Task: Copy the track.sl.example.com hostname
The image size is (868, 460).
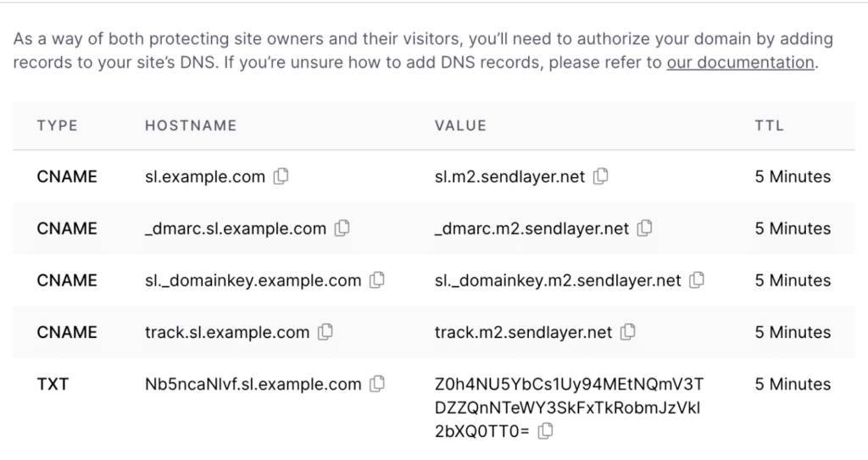Action: tap(325, 333)
